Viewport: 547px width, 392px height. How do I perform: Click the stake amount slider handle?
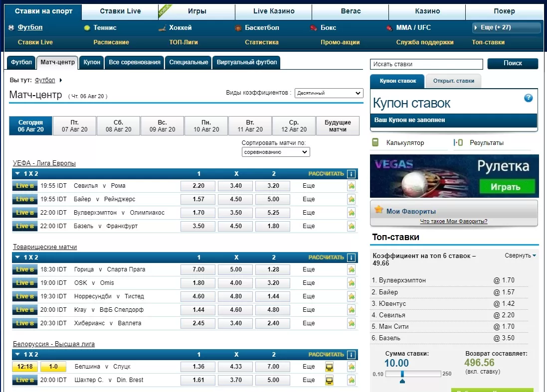402,375
